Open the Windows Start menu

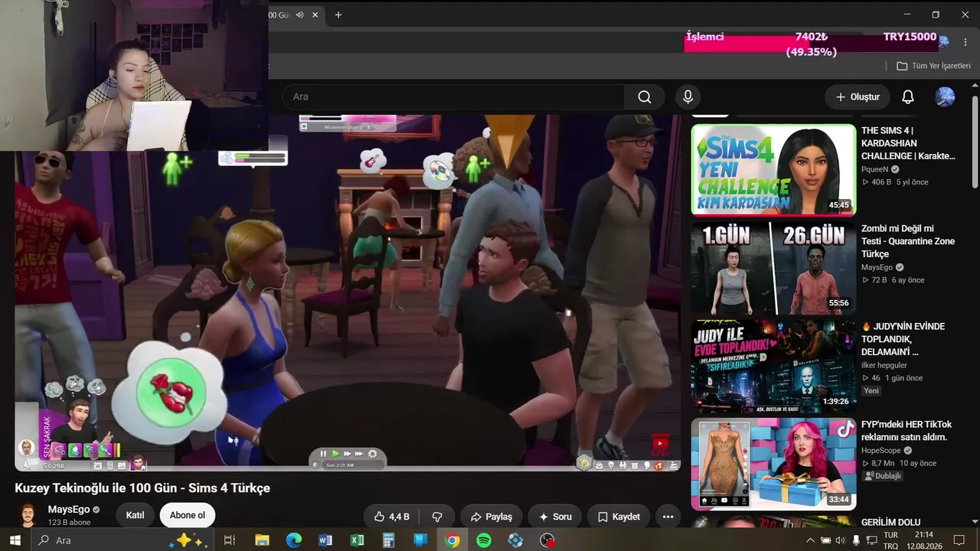click(x=15, y=540)
